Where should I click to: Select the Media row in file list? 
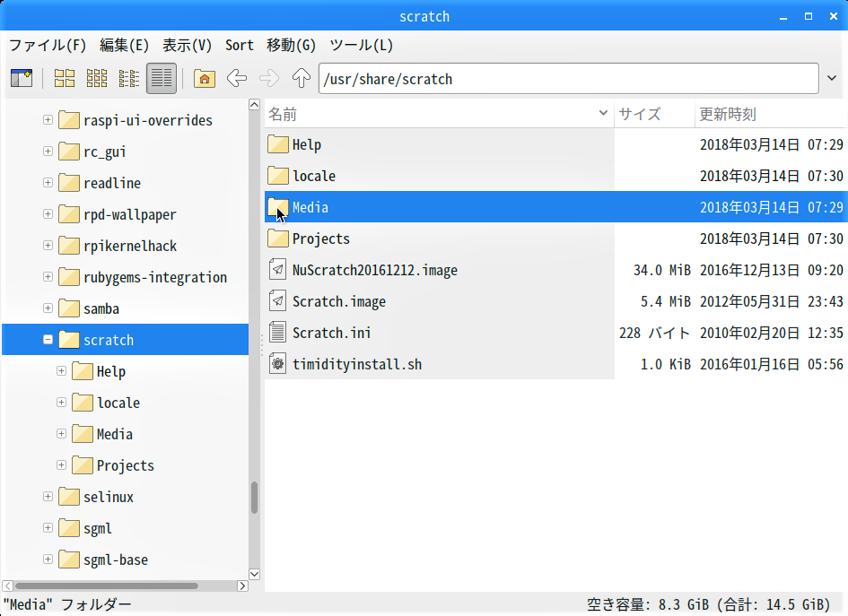(x=556, y=207)
